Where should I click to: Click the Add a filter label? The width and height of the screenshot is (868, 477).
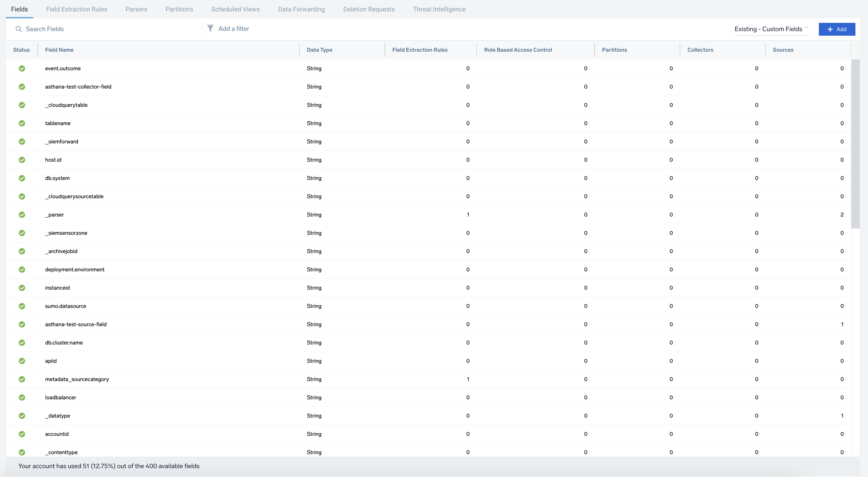(234, 29)
